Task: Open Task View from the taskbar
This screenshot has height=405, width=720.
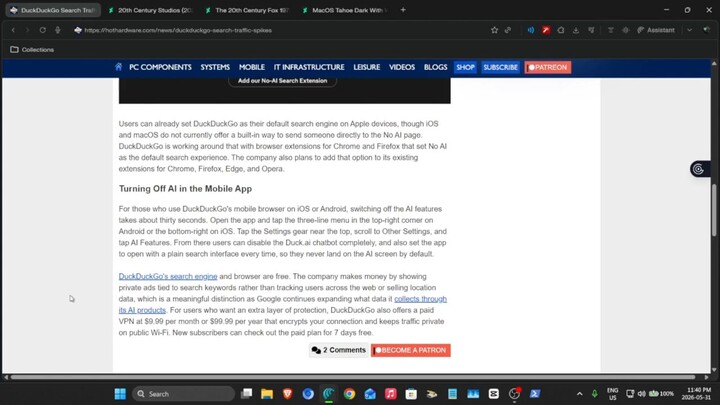Action: click(x=247, y=394)
